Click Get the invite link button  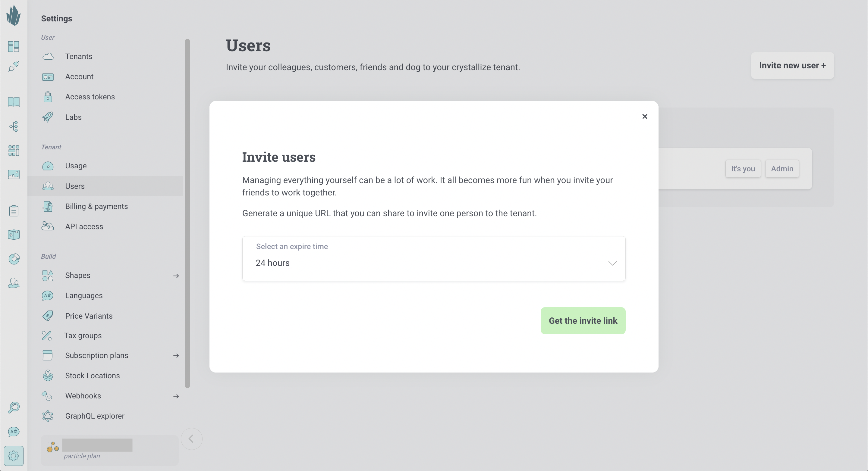click(x=583, y=320)
